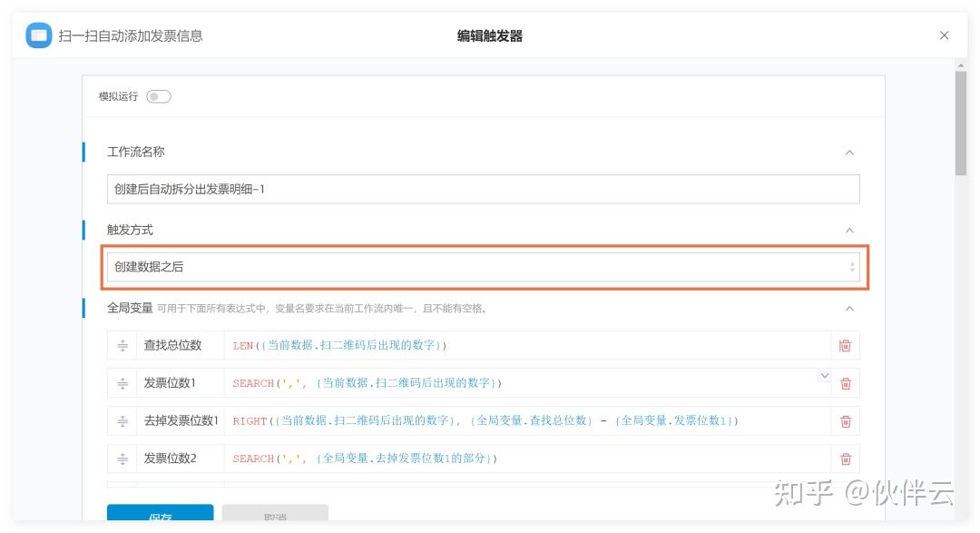Screen dimensions: 980x533
Task: Collapse the 触发方式 section
Action: 849,231
